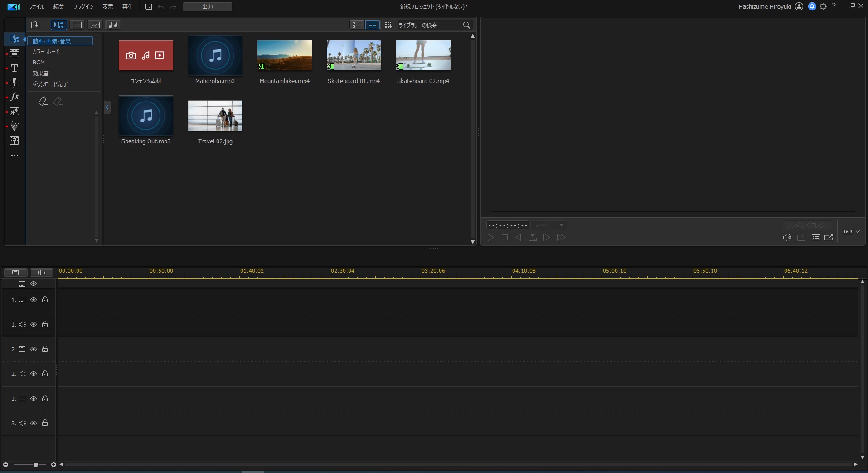Viewport: 868px width, 473px height.
Task: Select 動画・画像・音楽 in the explorer
Action: [x=60, y=41]
